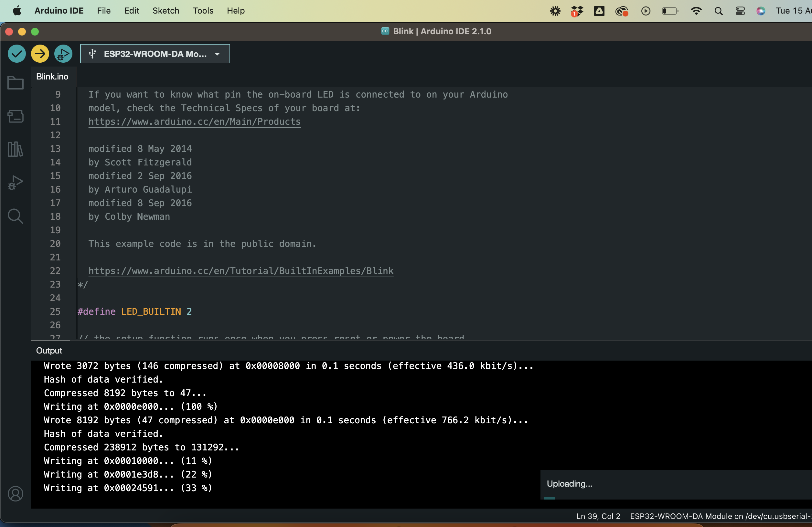Image resolution: width=812 pixels, height=527 pixels.
Task: Click the Ln 39, Col 2 status entry
Action: click(x=598, y=516)
